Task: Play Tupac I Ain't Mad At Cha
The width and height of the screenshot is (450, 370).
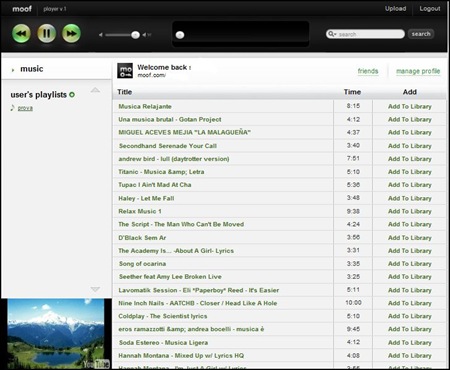Action: tap(155, 185)
